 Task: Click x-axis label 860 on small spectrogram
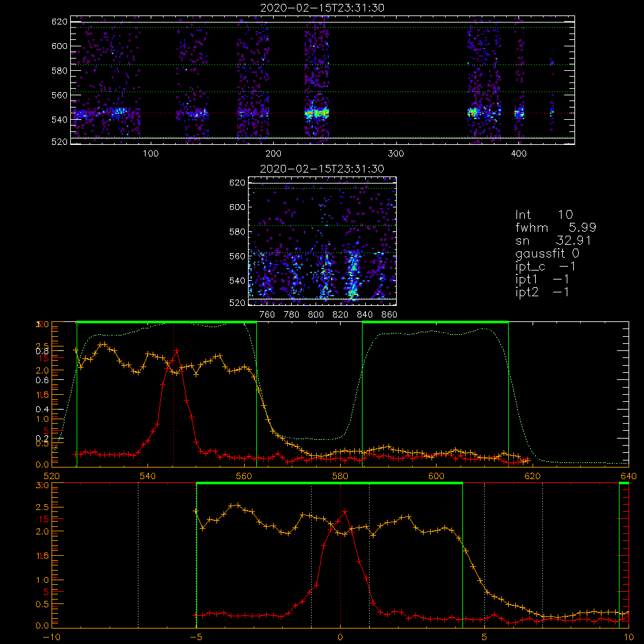[389, 315]
